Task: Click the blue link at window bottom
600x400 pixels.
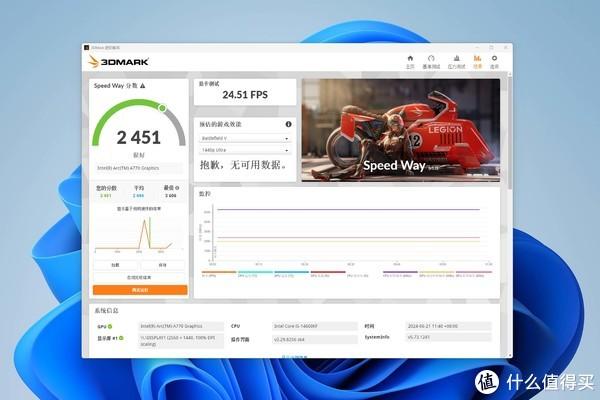Action: [295, 357]
